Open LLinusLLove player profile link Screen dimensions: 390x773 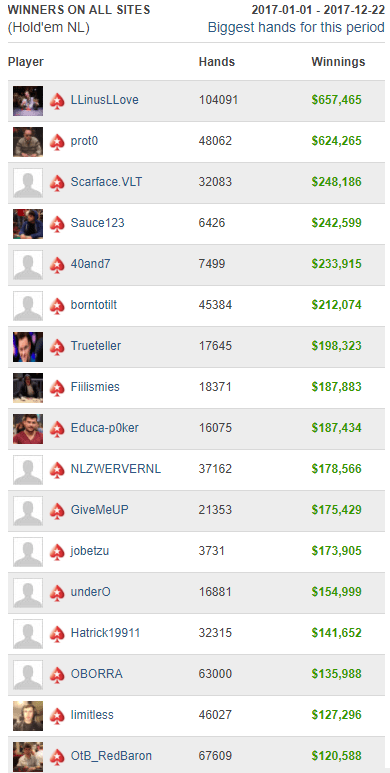click(105, 100)
